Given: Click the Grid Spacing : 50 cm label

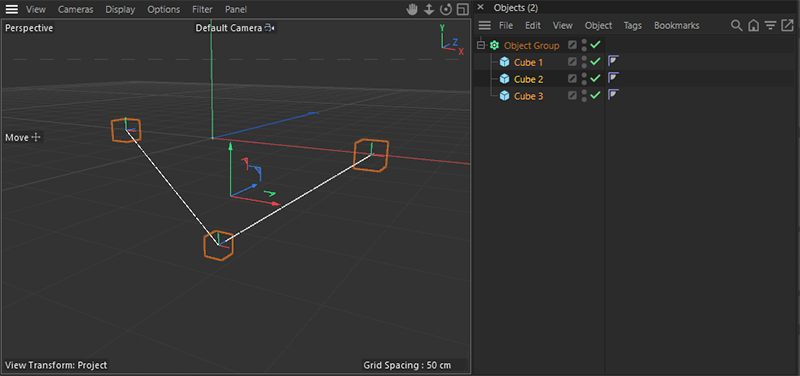Looking at the screenshot, I should [407, 365].
